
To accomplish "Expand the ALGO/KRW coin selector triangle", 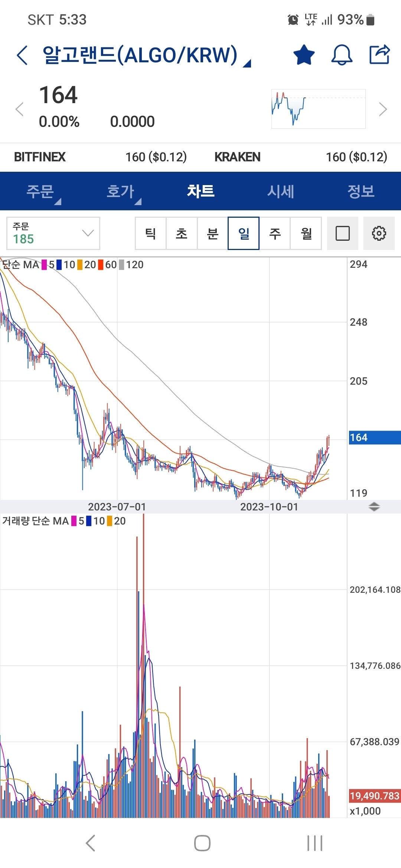I will (x=247, y=63).
